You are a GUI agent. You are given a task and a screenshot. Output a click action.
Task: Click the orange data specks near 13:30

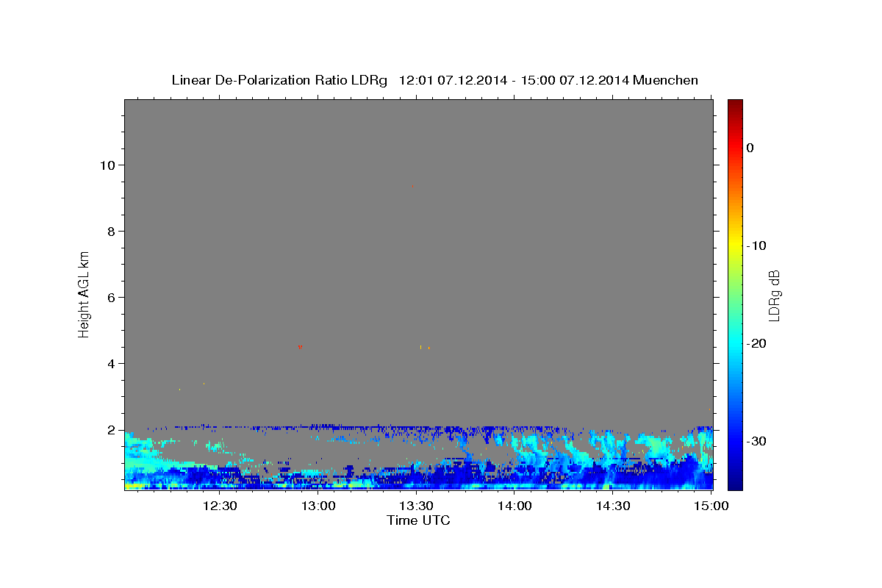pos(424,347)
